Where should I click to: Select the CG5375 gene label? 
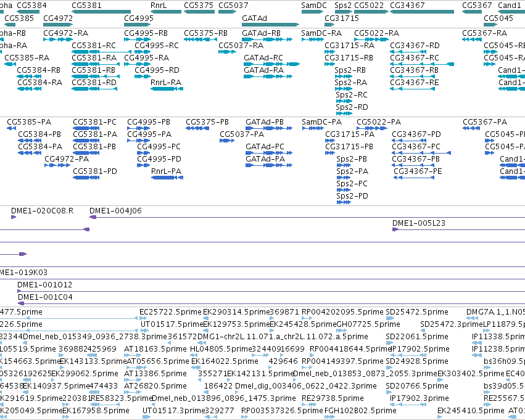[199, 6]
